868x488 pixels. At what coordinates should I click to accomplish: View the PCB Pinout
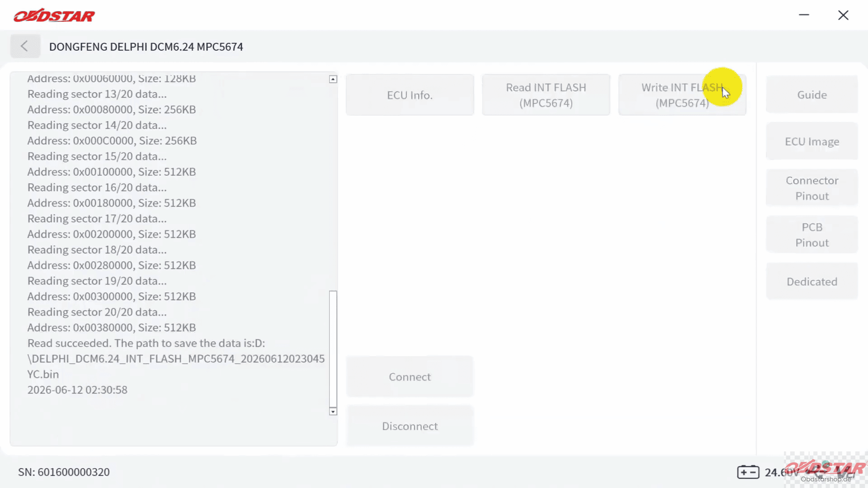(812, 235)
